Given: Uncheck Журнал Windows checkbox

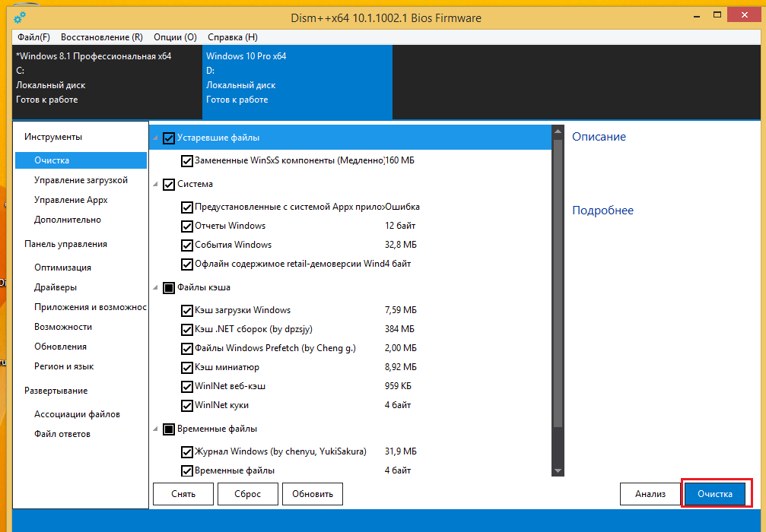Looking at the screenshot, I should pos(186,452).
